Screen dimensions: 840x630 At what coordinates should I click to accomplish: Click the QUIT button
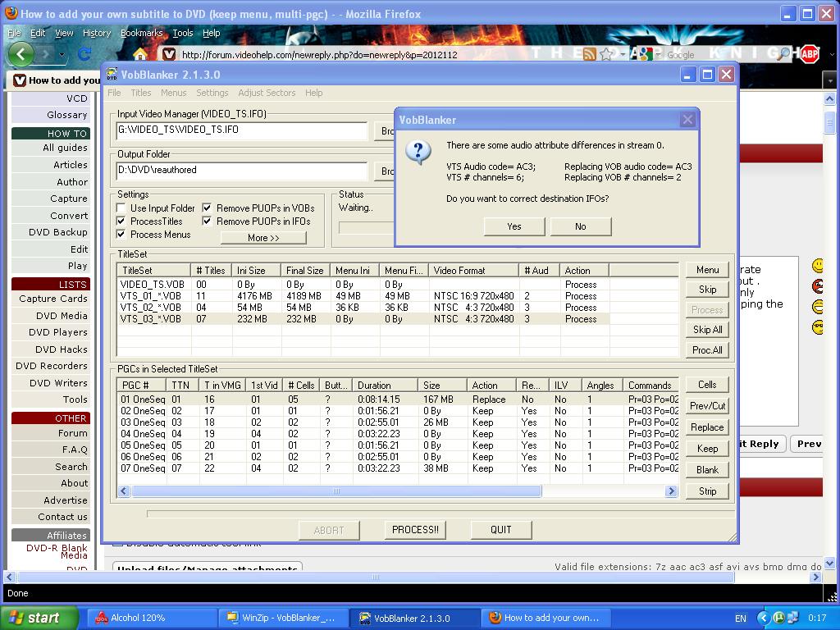coord(501,530)
